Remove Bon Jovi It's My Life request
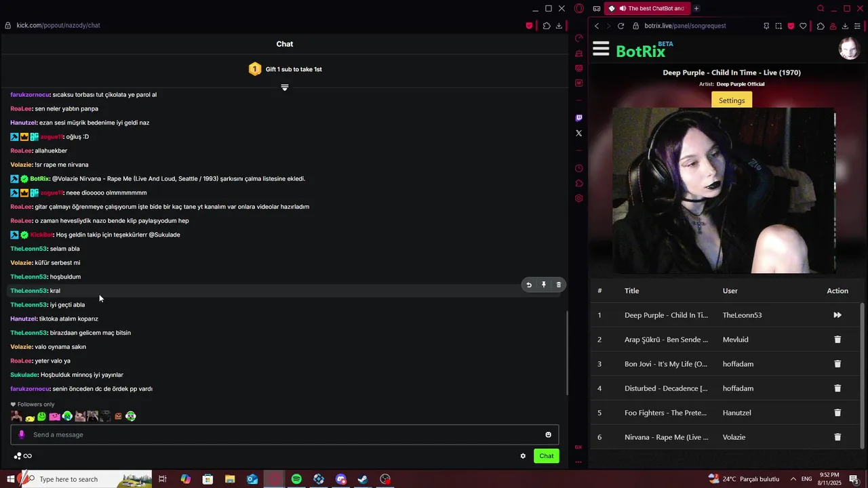 click(837, 364)
